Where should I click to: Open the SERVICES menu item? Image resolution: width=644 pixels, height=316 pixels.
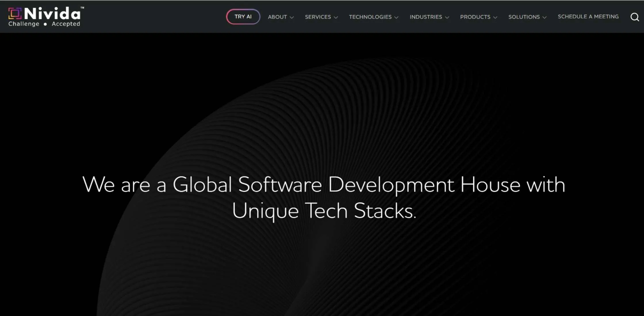click(318, 17)
